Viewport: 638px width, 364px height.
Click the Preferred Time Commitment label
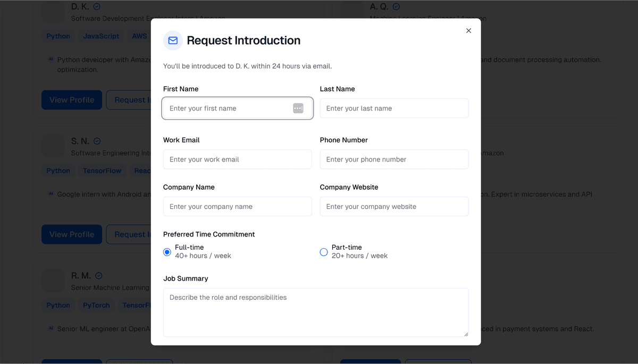point(209,234)
